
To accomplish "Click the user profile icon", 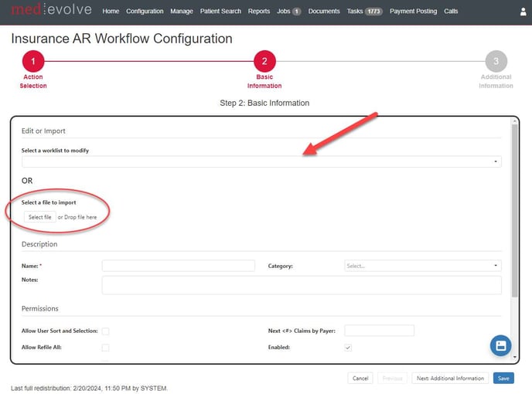I will (523, 12).
